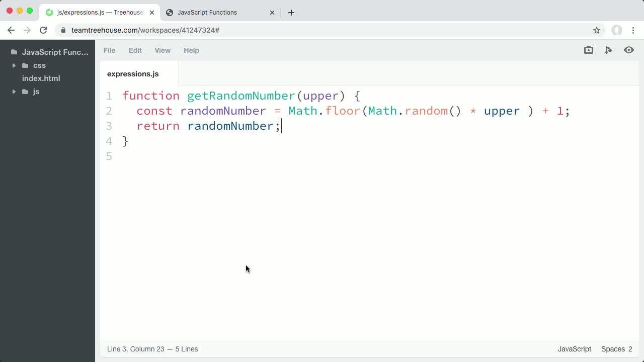644x362 pixels.
Task: Open the View menu
Action: [163, 50]
